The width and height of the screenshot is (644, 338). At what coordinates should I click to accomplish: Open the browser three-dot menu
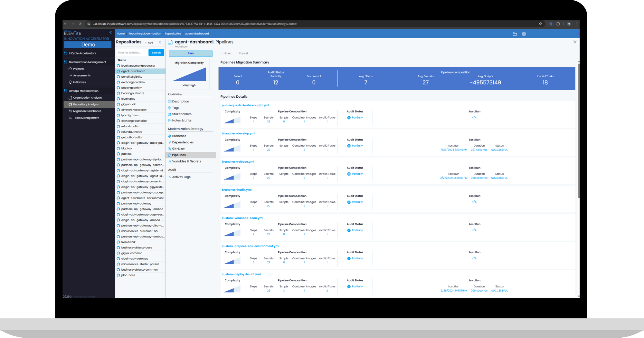576,24
